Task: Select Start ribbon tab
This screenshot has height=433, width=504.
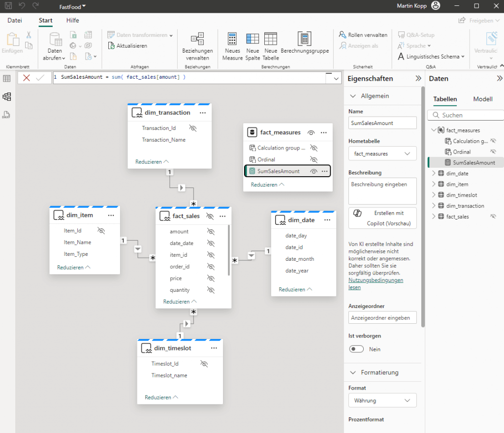Action: 46,20
